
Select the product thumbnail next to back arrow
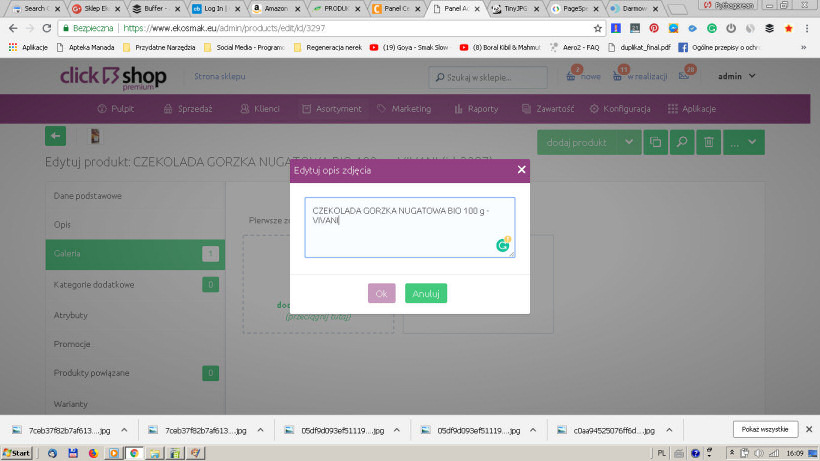[x=95, y=136]
